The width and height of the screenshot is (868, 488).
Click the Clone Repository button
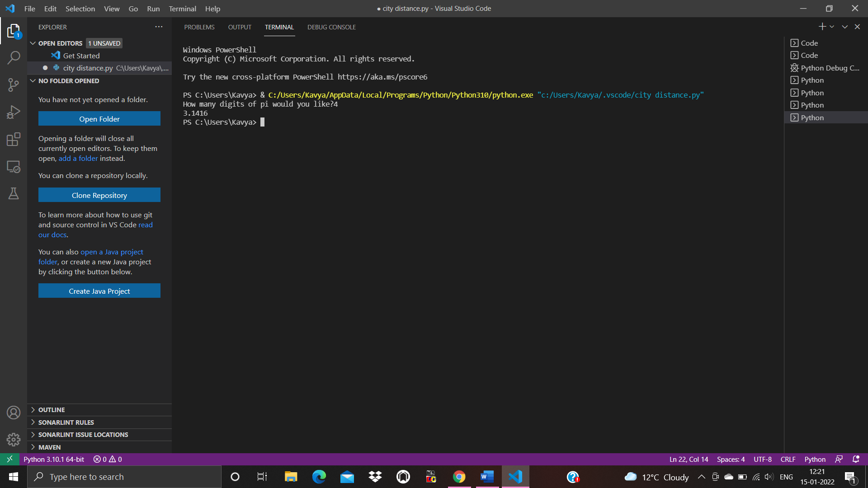99,195
